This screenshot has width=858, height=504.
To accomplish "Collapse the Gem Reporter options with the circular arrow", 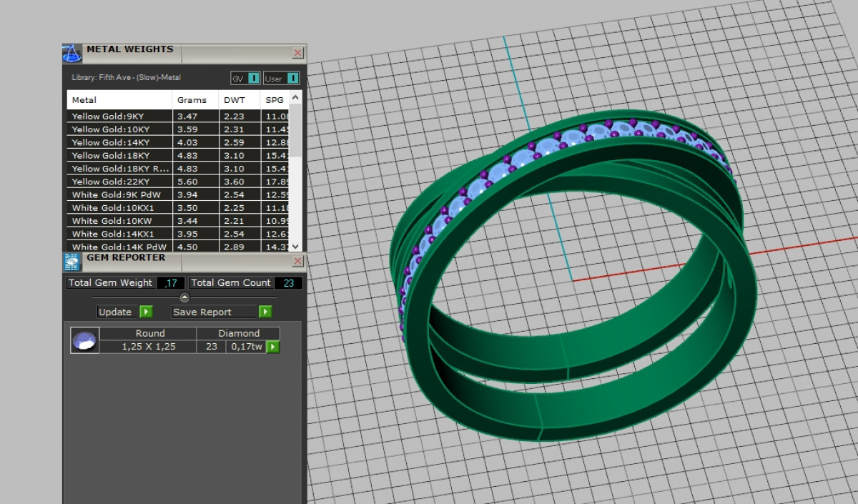I will click(184, 297).
